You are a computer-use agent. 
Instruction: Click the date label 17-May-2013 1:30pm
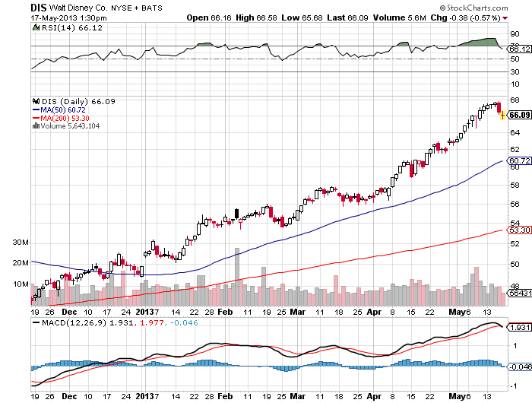(68, 18)
